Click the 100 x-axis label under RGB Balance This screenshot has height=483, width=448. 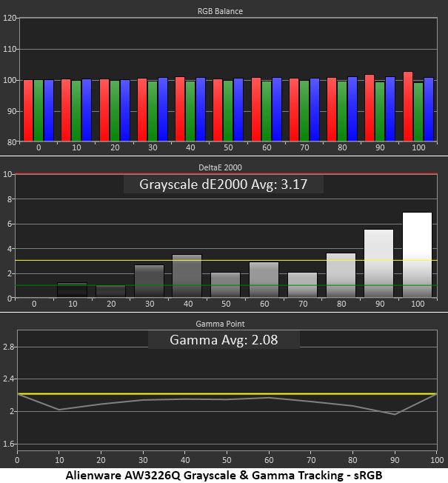[x=418, y=147]
